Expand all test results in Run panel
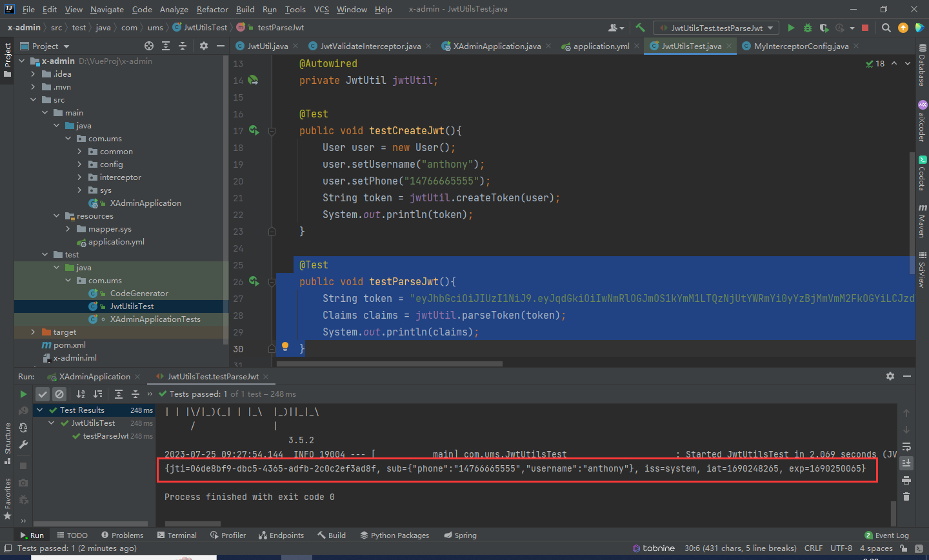Image resolution: width=929 pixels, height=560 pixels. [119, 394]
